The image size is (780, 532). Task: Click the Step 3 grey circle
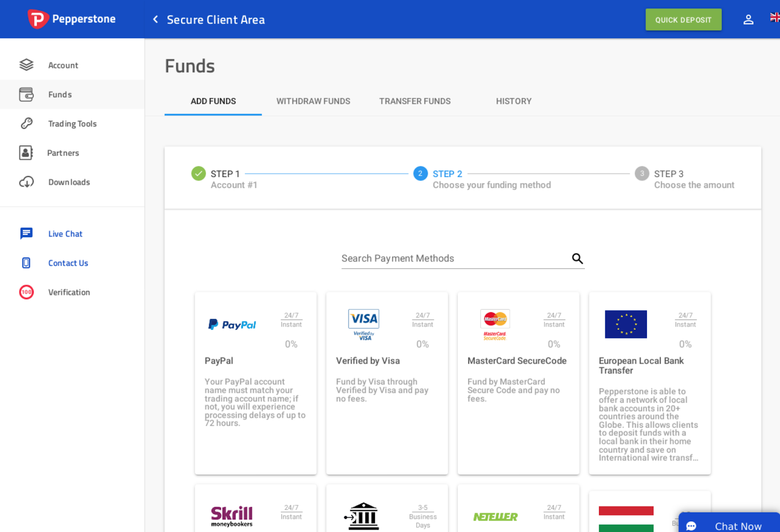pos(642,173)
